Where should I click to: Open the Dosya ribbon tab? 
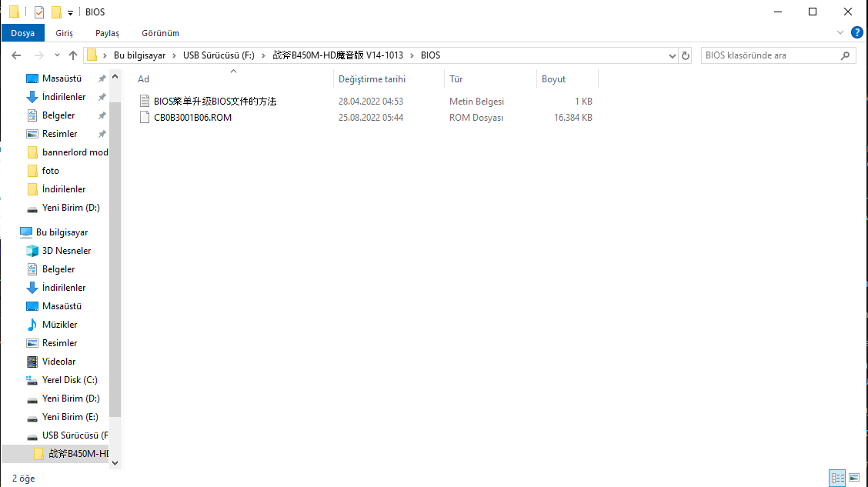point(22,33)
